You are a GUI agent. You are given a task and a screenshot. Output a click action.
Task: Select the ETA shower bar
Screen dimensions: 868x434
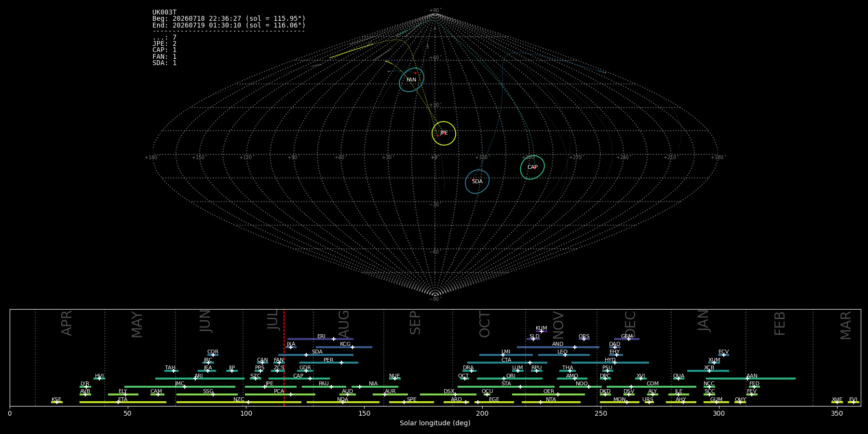(123, 402)
